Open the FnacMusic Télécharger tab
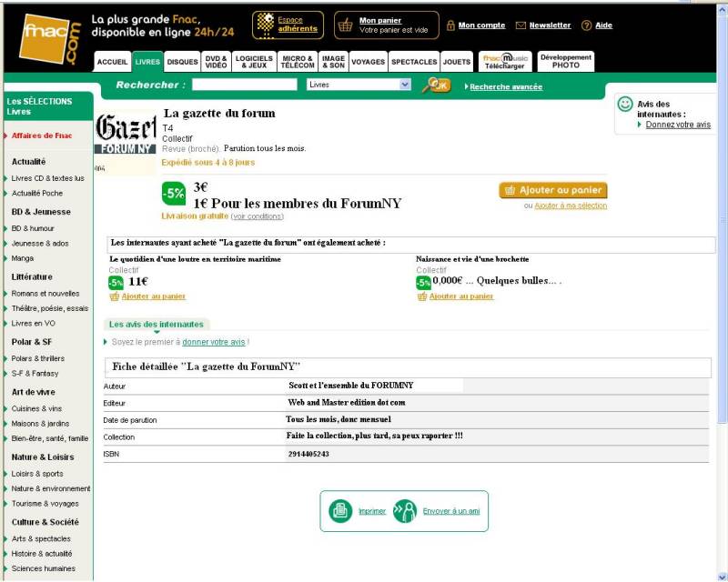 (505, 62)
